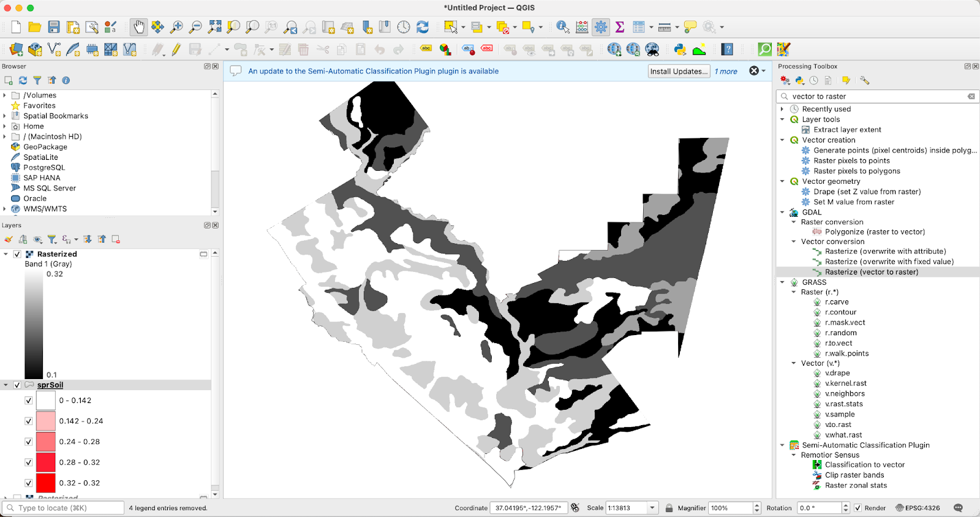
Task: Open the Python Console
Action: pyautogui.click(x=680, y=50)
